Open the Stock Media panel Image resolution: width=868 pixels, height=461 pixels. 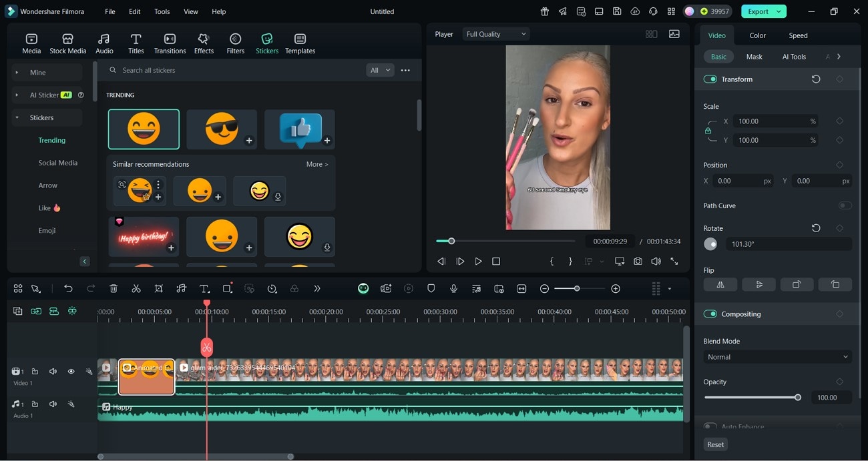click(67, 43)
